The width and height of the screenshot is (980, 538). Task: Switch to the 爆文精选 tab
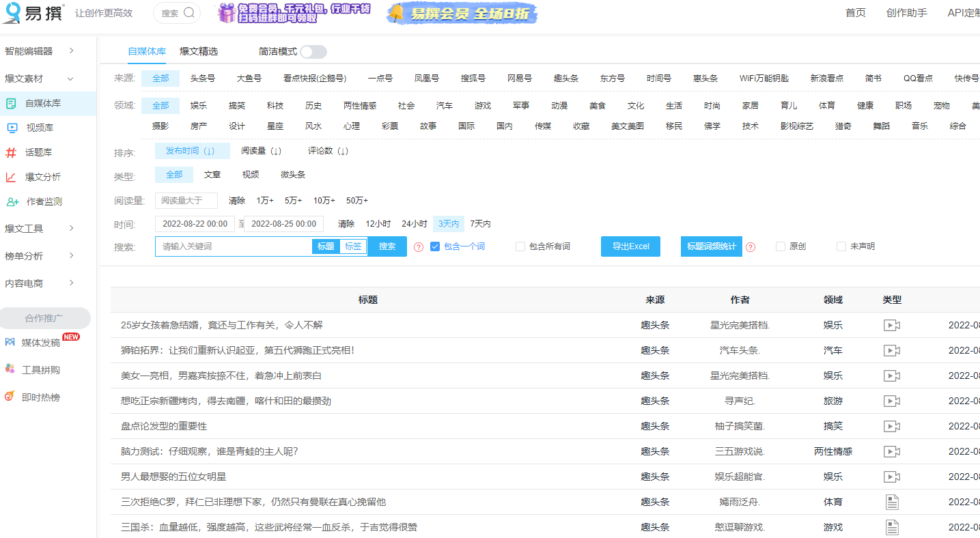[x=199, y=51]
